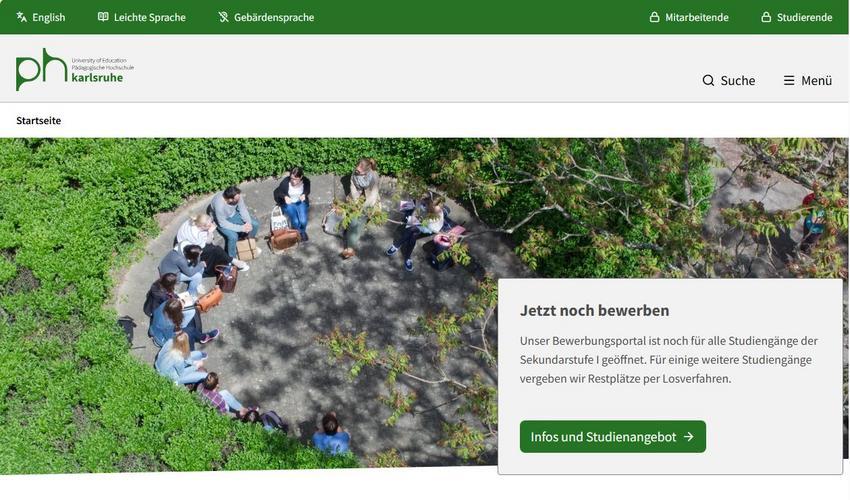The width and height of the screenshot is (850, 500).
Task: Click the PH Karlsruhe logo
Action: click(x=74, y=69)
